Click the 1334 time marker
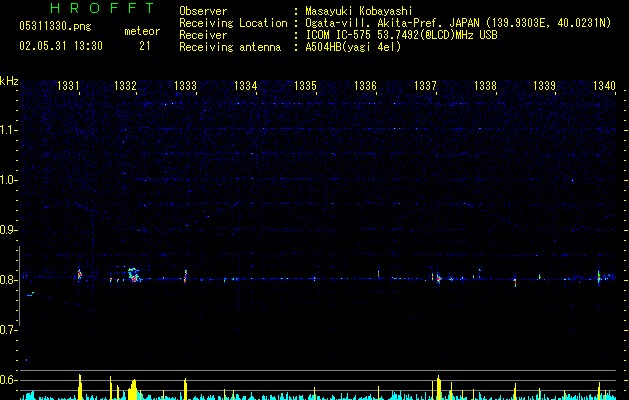 [x=246, y=86]
